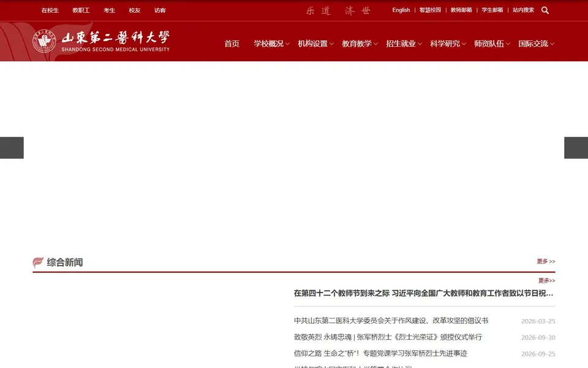Expand the 机构设置 dropdown menu

pos(316,44)
